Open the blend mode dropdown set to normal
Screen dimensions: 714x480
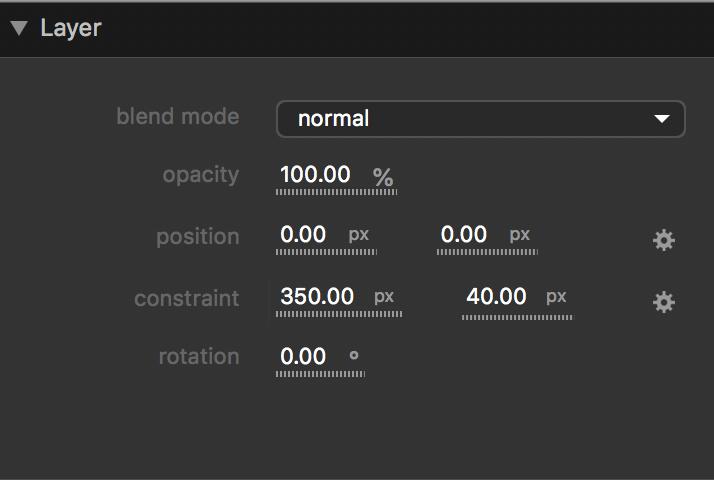coord(480,119)
